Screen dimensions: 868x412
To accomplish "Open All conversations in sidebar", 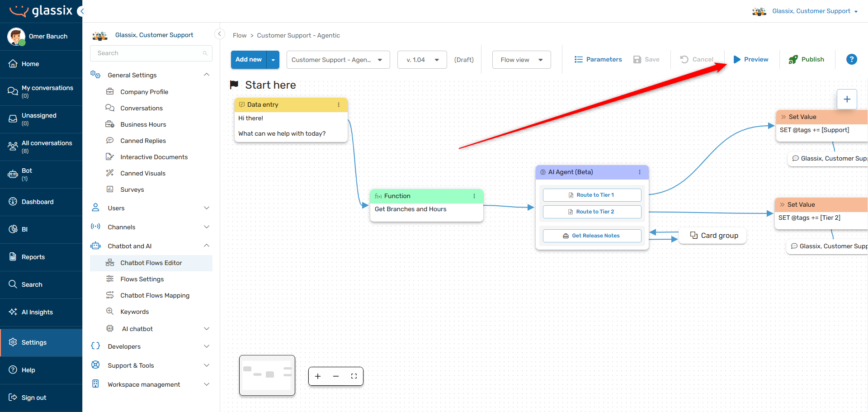I will click(41, 147).
